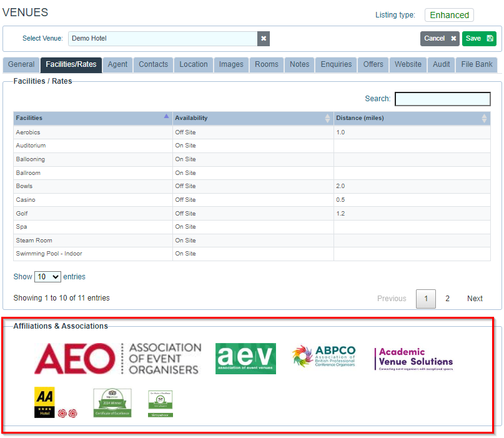Select the Auditorium row
Viewport: 504px width, 438px height.
pyautogui.click(x=252, y=146)
